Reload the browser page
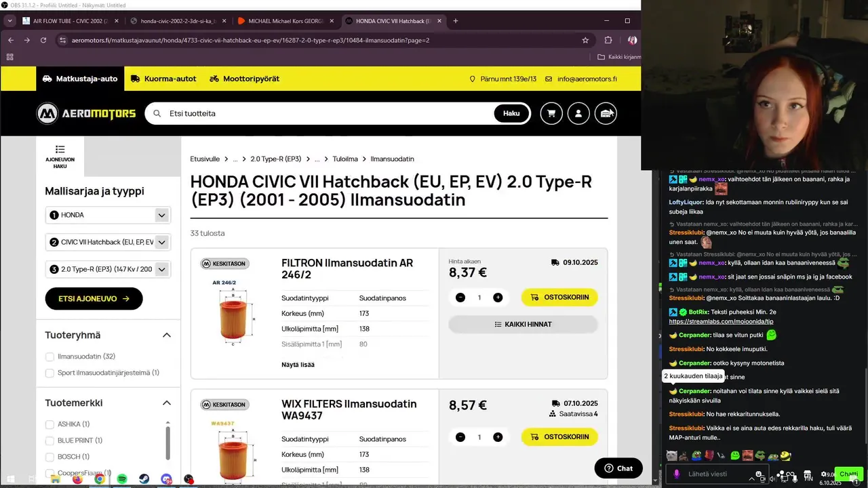 [x=43, y=40]
